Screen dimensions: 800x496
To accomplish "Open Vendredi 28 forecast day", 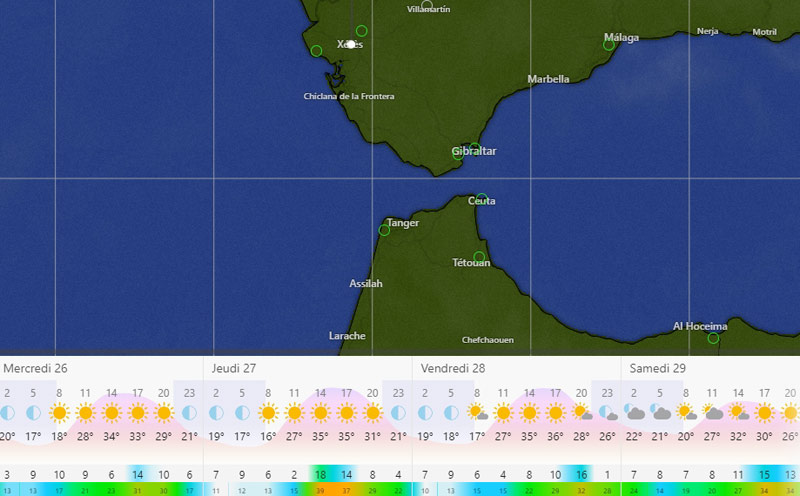I will (454, 369).
